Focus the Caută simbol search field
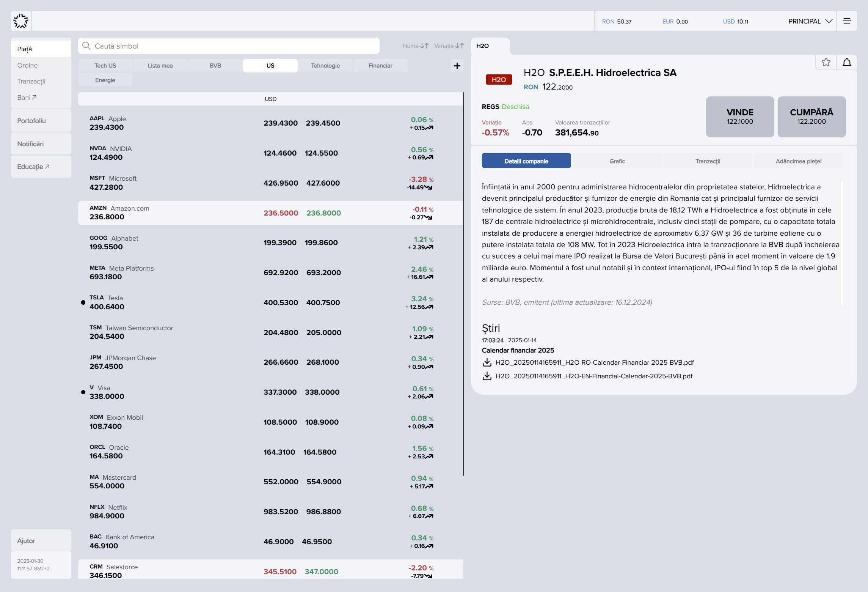Viewport: 868px width, 592px height. [x=229, y=46]
